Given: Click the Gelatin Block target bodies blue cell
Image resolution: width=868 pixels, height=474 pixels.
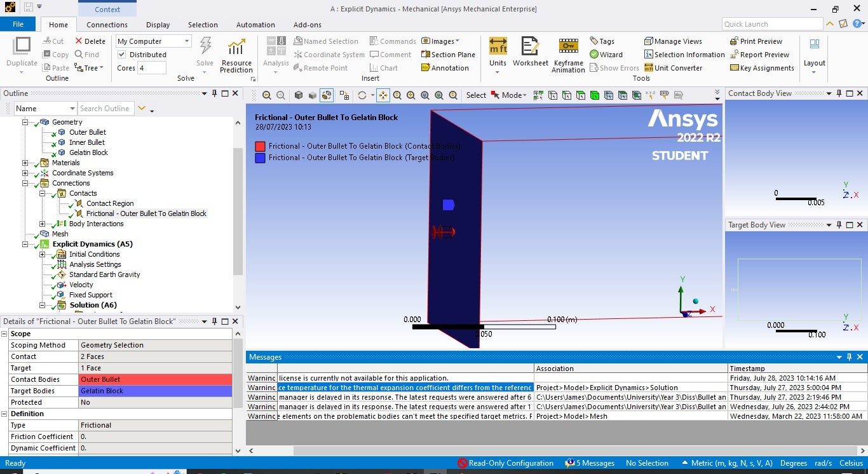Looking at the screenshot, I should click(155, 391).
